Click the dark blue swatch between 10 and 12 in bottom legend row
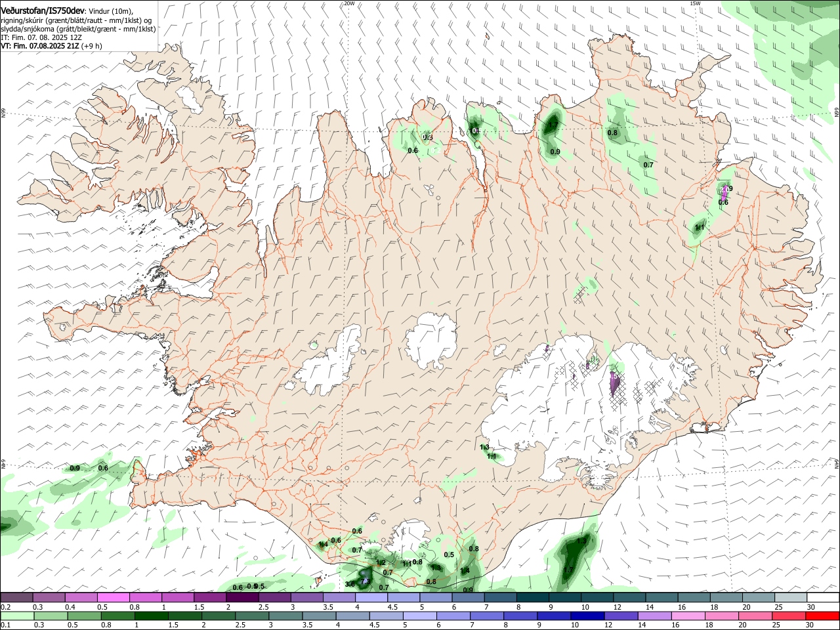 [x=587, y=616]
